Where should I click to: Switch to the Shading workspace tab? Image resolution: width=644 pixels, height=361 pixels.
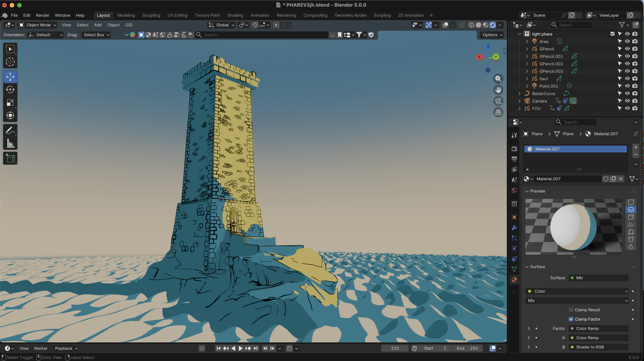point(235,15)
